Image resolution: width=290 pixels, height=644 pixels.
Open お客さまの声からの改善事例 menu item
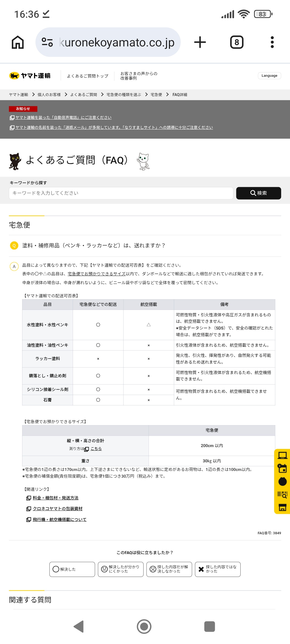(139, 76)
